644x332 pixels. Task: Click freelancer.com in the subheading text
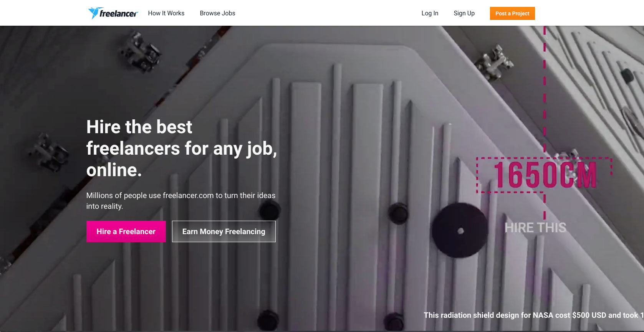click(188, 195)
